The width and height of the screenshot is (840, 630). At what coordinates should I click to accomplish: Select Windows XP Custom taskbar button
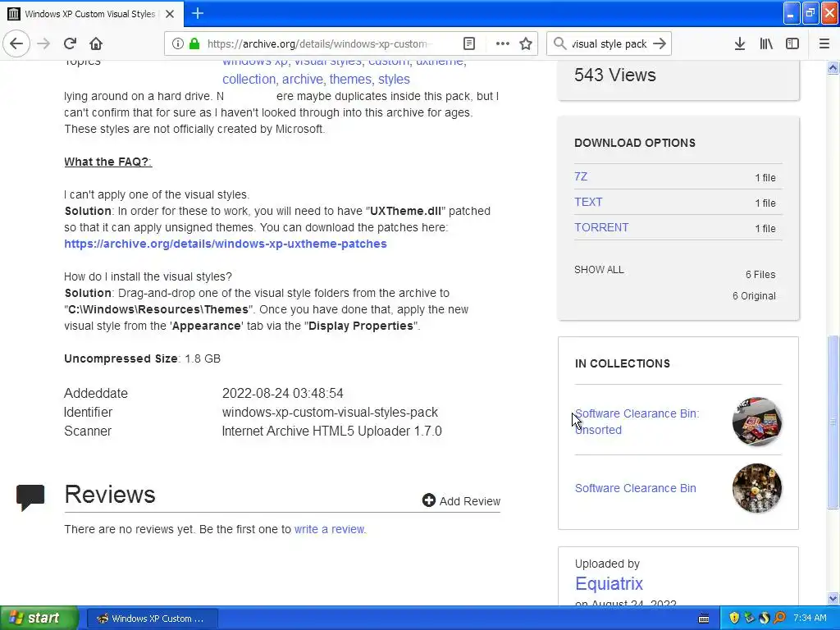click(152, 619)
